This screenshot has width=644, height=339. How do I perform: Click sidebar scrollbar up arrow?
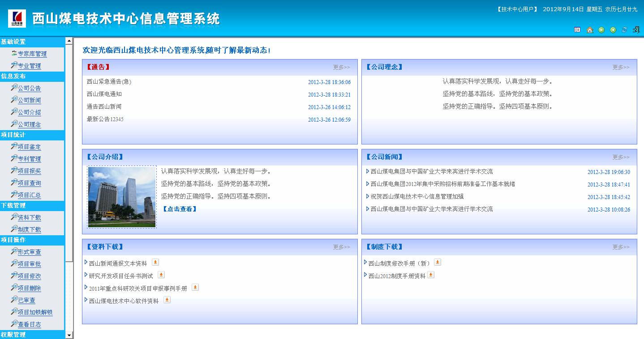coord(69,41)
